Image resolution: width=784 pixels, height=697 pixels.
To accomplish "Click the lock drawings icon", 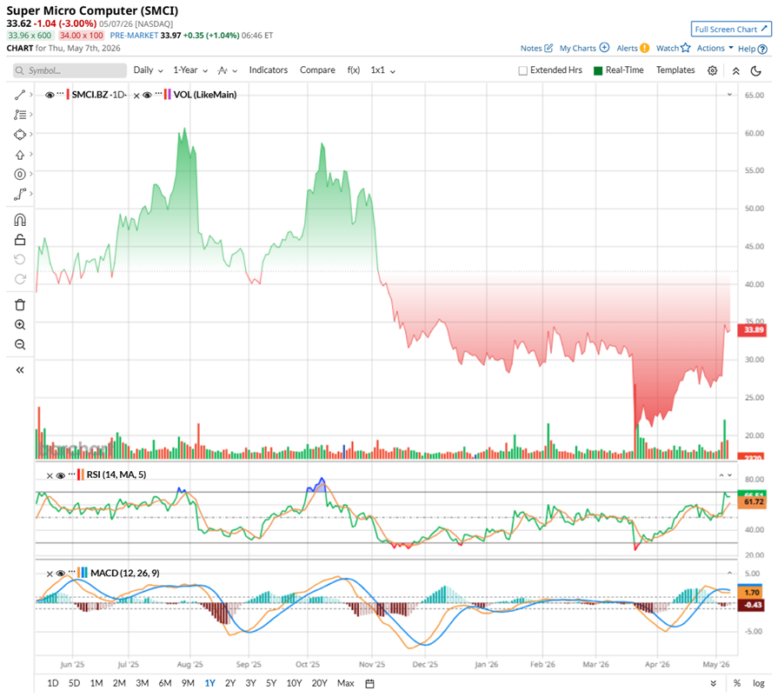I will [x=19, y=240].
